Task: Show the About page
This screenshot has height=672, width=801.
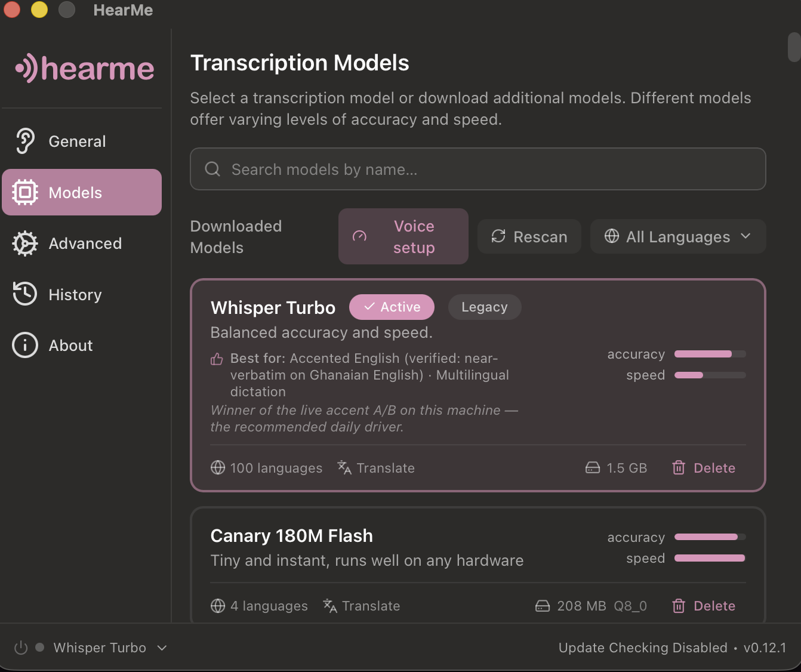Action: tap(82, 345)
